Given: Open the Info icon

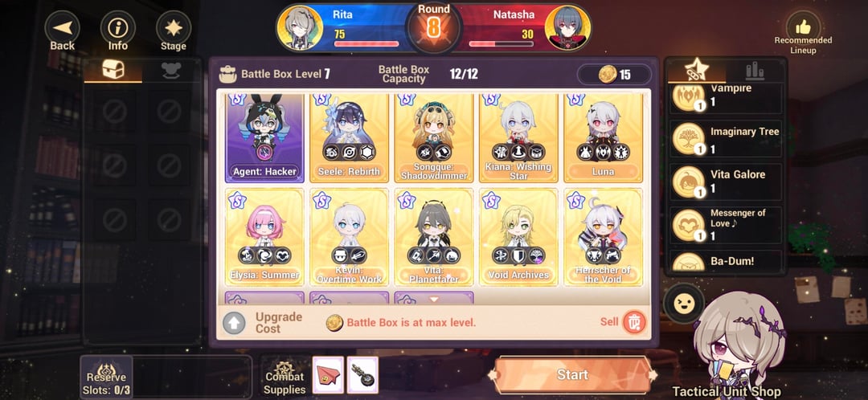Looking at the screenshot, I should [x=117, y=27].
